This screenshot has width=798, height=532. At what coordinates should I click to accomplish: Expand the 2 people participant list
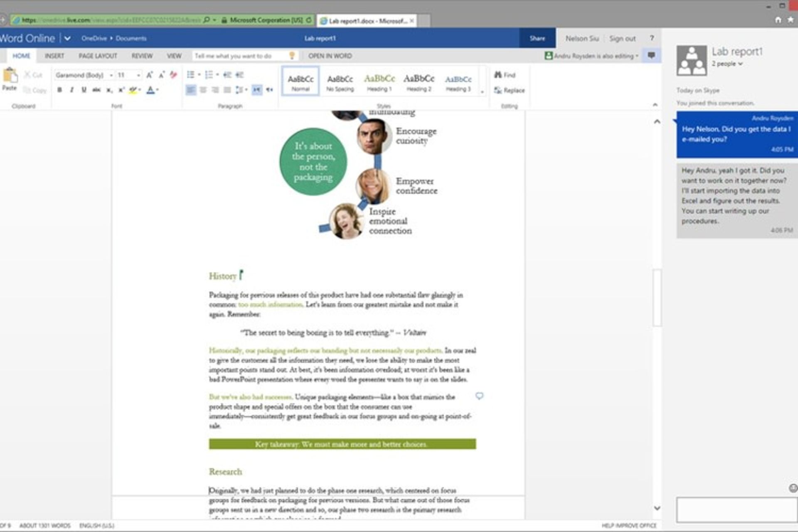[727, 64]
